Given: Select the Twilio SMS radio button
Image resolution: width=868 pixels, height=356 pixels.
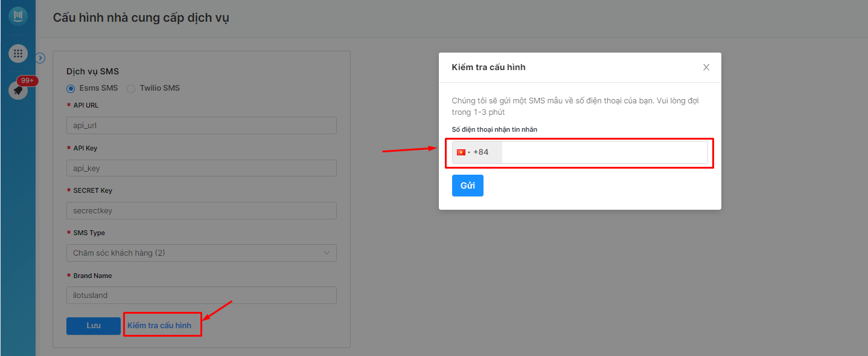Looking at the screenshot, I should (x=131, y=88).
